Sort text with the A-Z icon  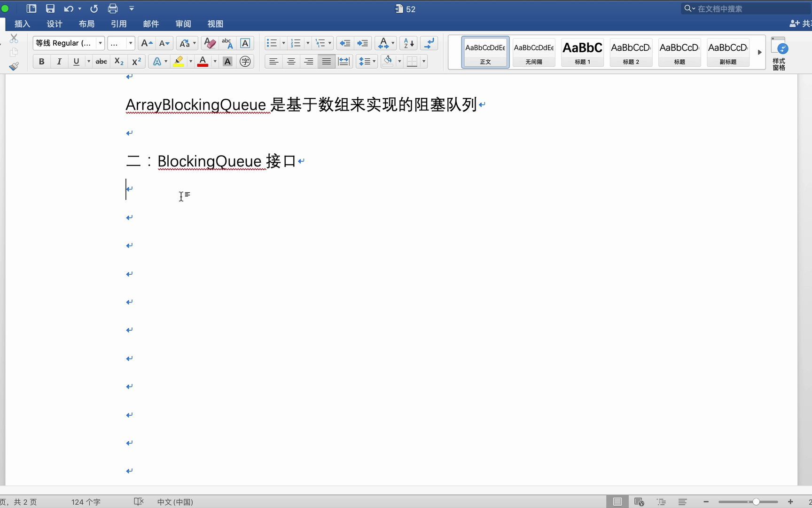click(x=409, y=43)
